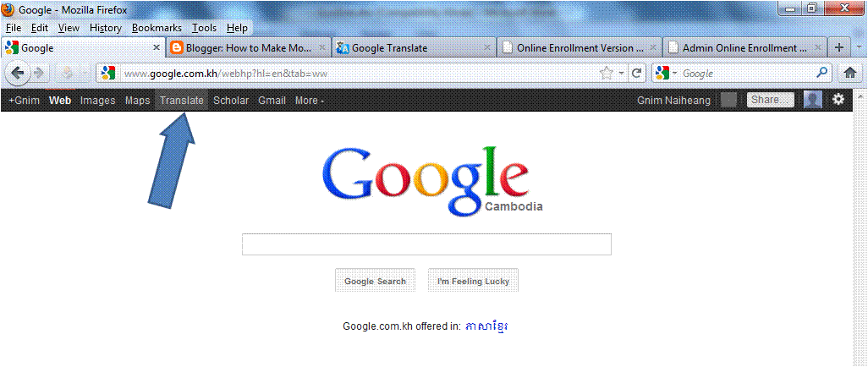The height and width of the screenshot is (367, 868).
Task: Click into the Google search text box
Action: (x=426, y=244)
